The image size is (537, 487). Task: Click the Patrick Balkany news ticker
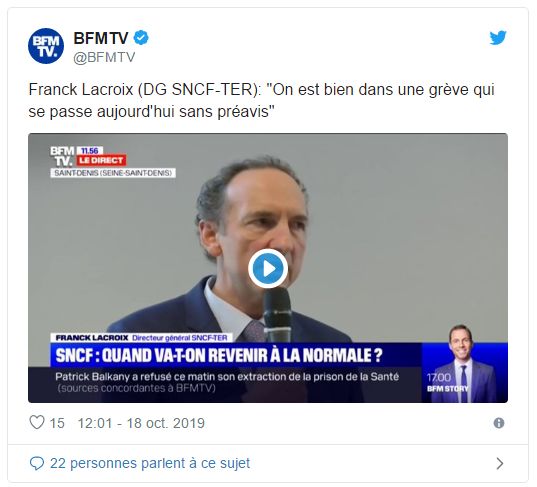[x=227, y=383]
